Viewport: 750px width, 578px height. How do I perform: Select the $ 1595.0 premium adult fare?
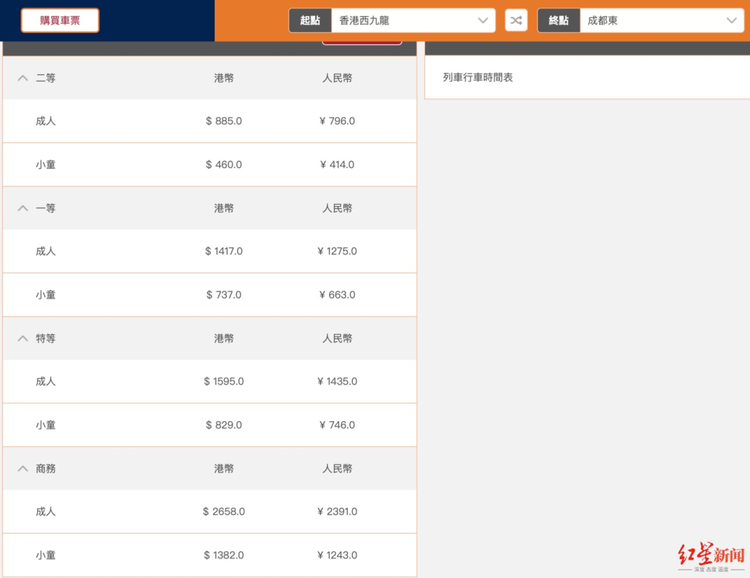pos(224,381)
